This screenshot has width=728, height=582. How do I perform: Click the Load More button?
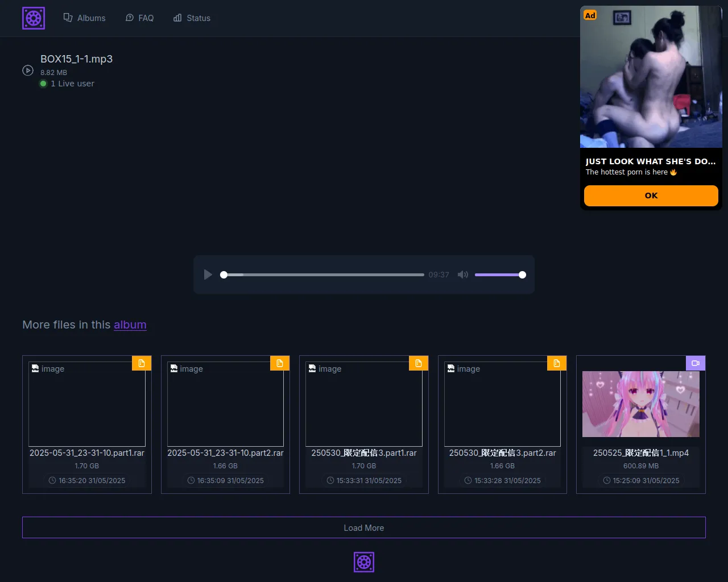[364, 527]
